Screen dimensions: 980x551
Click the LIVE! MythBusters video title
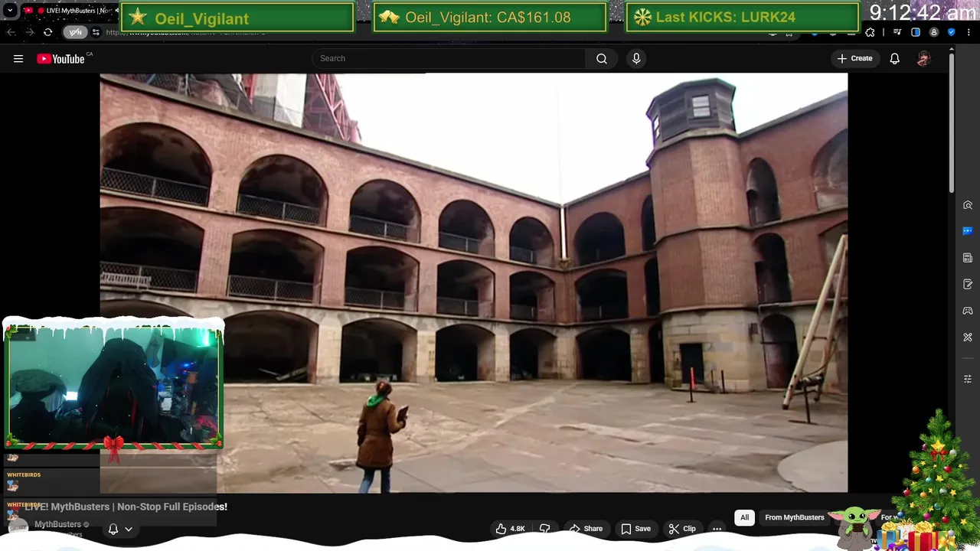126,507
